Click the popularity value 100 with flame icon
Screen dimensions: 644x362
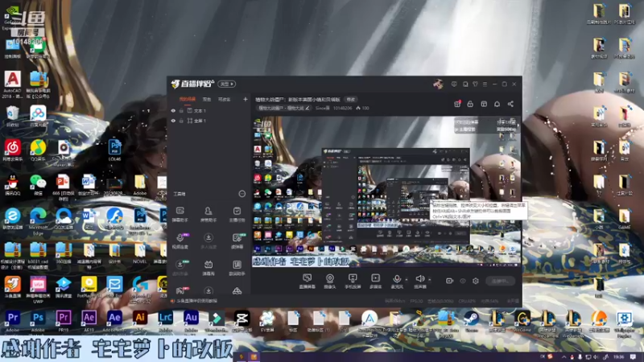click(x=363, y=108)
